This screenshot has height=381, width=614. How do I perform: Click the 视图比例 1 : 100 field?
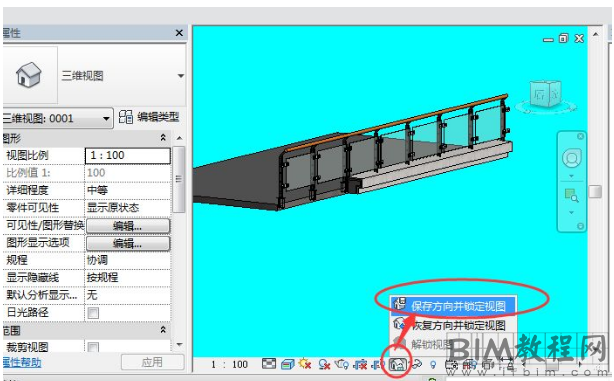point(128,155)
